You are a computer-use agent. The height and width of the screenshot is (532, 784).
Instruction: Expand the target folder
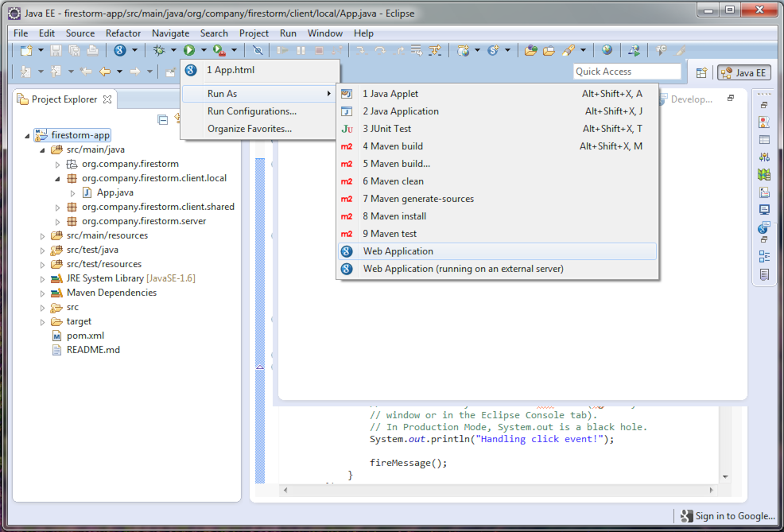pos(42,322)
